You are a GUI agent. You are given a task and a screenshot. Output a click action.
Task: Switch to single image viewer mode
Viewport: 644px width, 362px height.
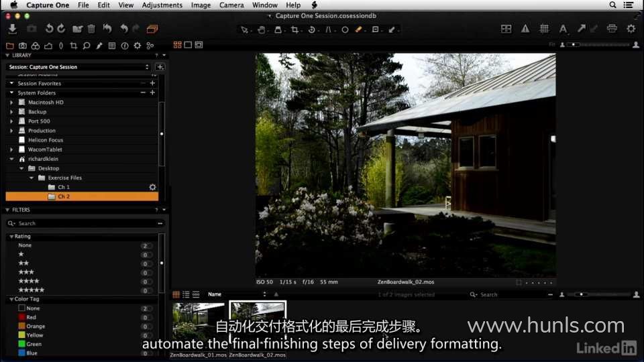[x=188, y=45]
